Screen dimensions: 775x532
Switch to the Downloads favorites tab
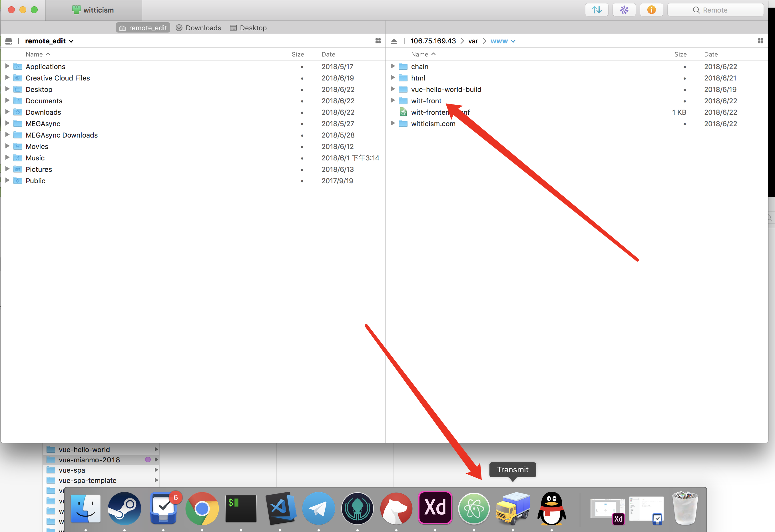click(x=198, y=28)
